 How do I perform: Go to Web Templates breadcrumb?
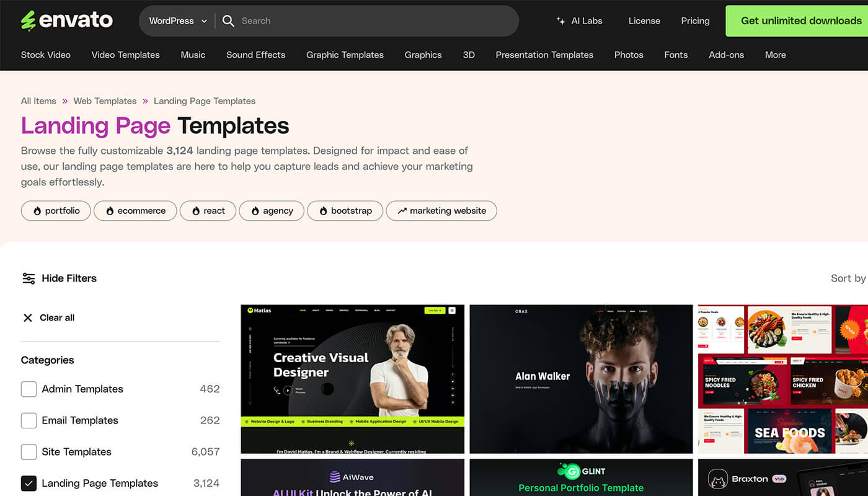[x=105, y=101]
